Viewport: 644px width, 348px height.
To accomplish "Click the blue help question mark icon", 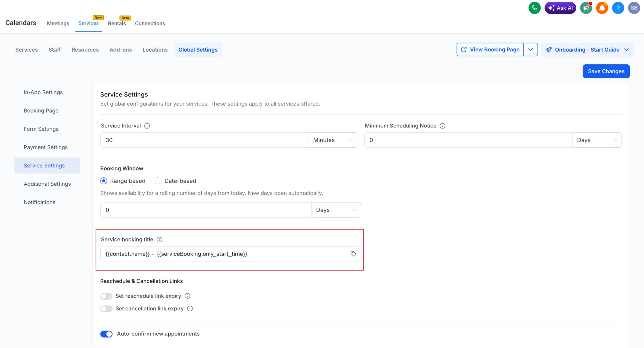I will [618, 8].
